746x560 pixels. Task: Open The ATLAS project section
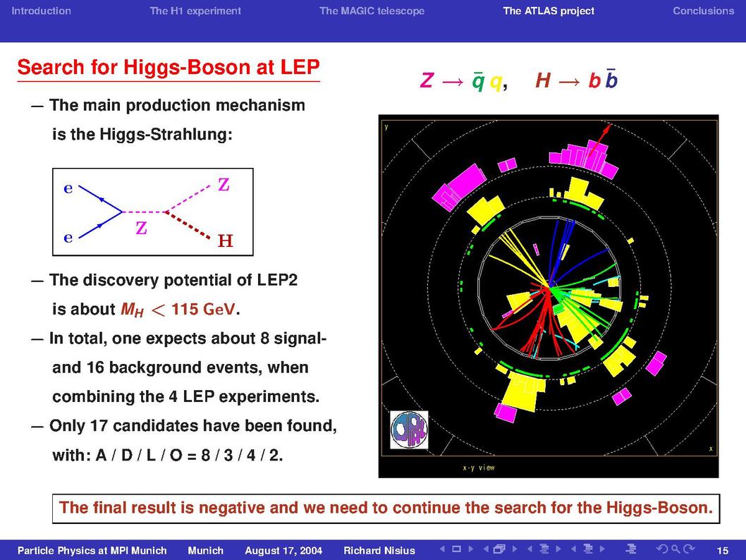coord(549,11)
